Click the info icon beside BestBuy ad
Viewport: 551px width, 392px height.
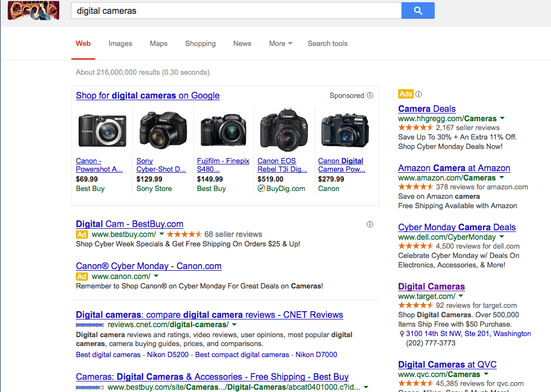370,224
